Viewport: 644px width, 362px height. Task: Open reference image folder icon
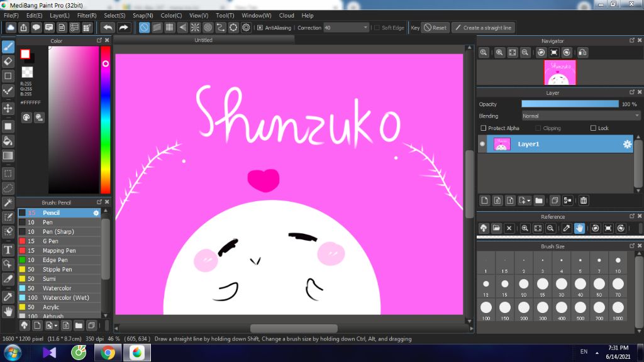(496, 228)
